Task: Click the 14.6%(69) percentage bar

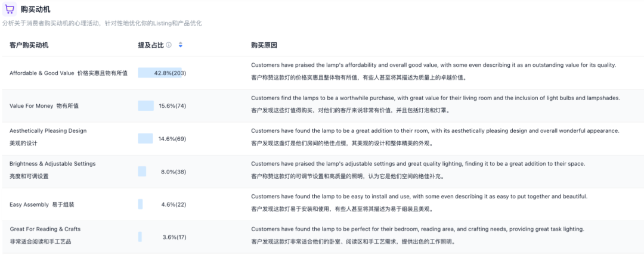Action: click(x=145, y=138)
